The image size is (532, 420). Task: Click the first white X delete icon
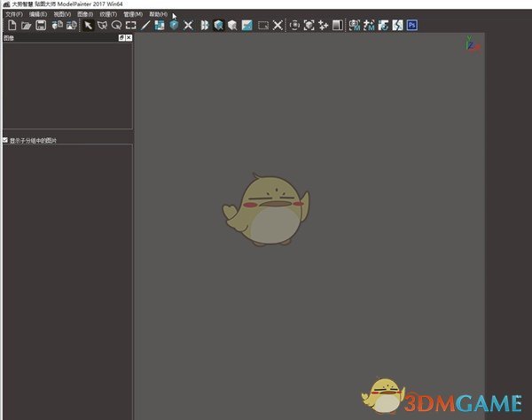point(188,26)
